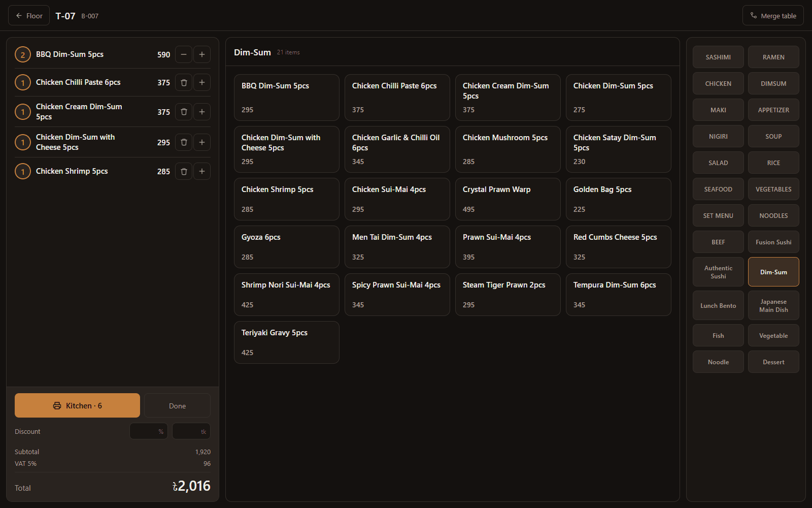Switch to RAMEN category
This screenshot has height=508, width=812.
773,57
